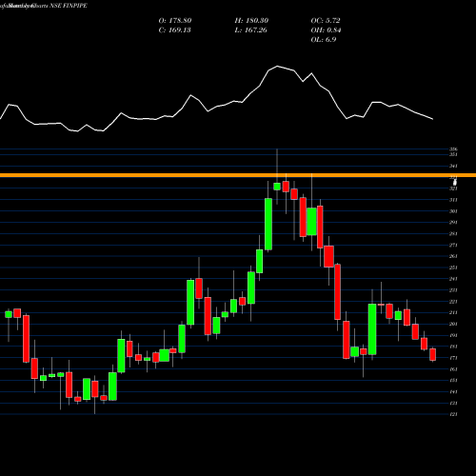
Task: Click the orange horizontal price level line
Action: point(238,175)
